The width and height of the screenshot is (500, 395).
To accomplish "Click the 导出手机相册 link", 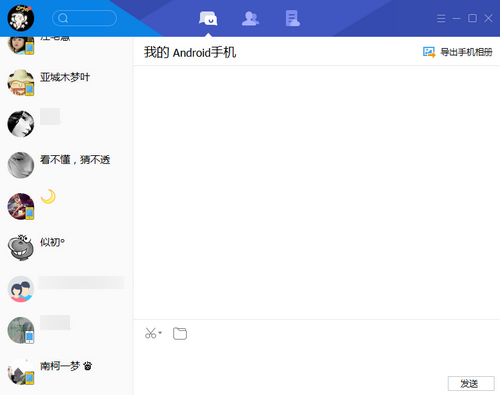I will point(466,52).
